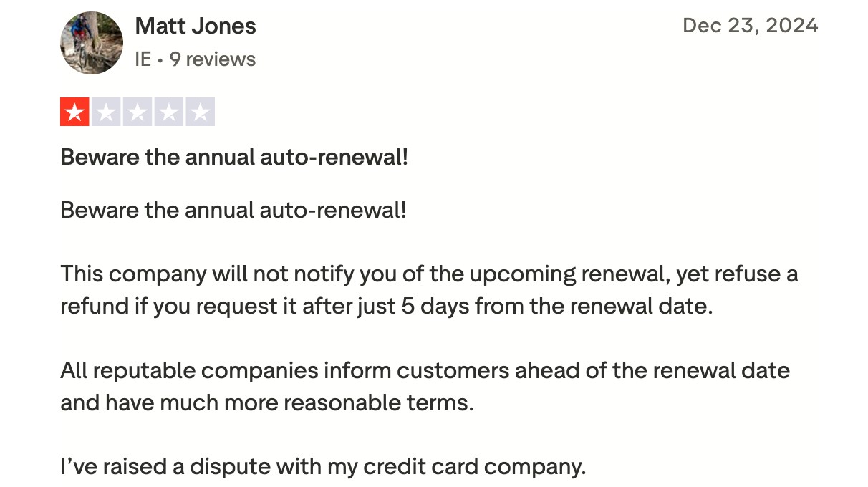Click the line beginning 'This company will not notify'

[x=429, y=274]
